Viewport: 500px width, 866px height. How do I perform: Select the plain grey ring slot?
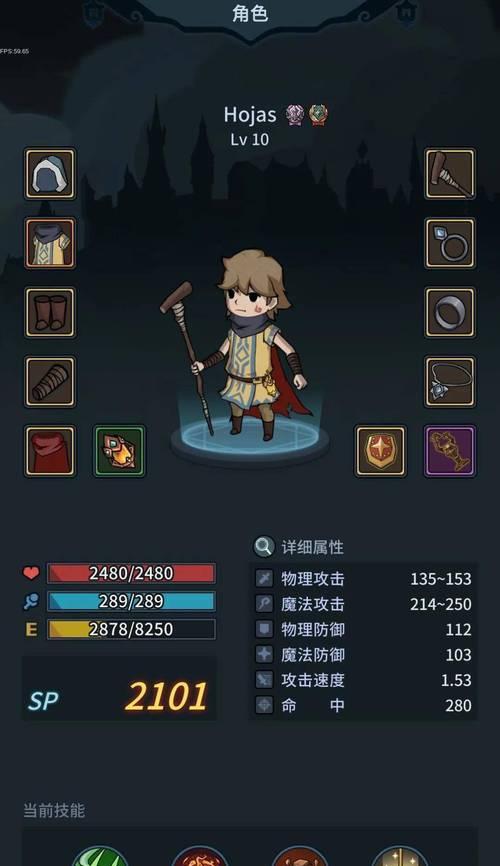[450, 312]
